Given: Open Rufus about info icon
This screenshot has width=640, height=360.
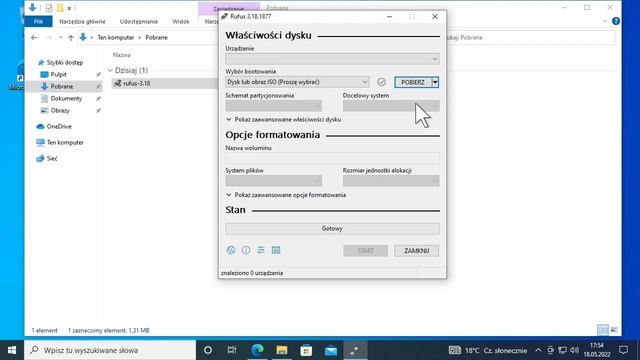Looking at the screenshot, I should coord(246,250).
